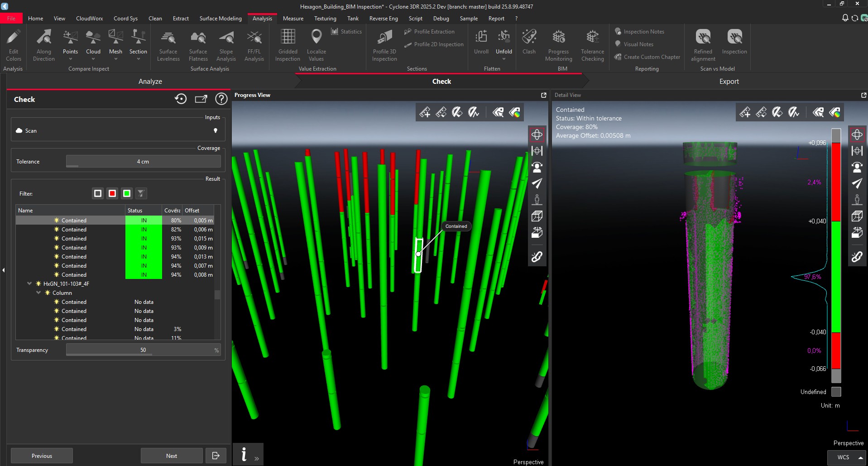Select the Clash tool in the BIM group
Viewport: 868px width, 466px height.
tap(528, 43)
